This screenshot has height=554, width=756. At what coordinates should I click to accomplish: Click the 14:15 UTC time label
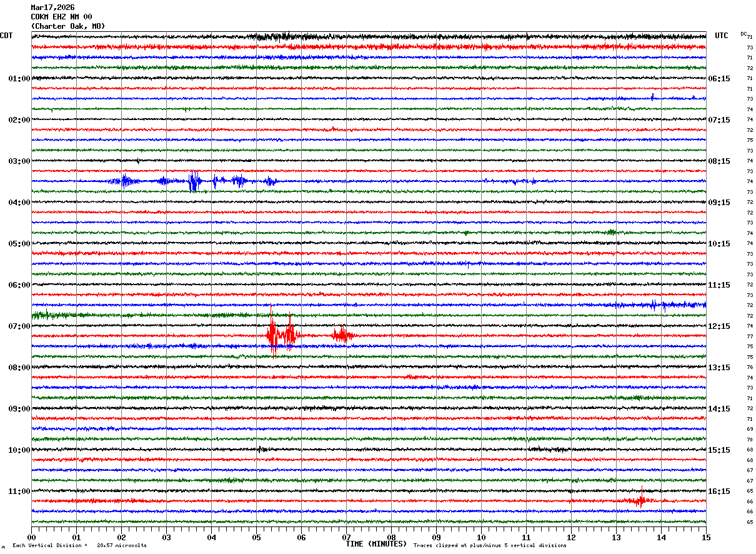coord(720,409)
